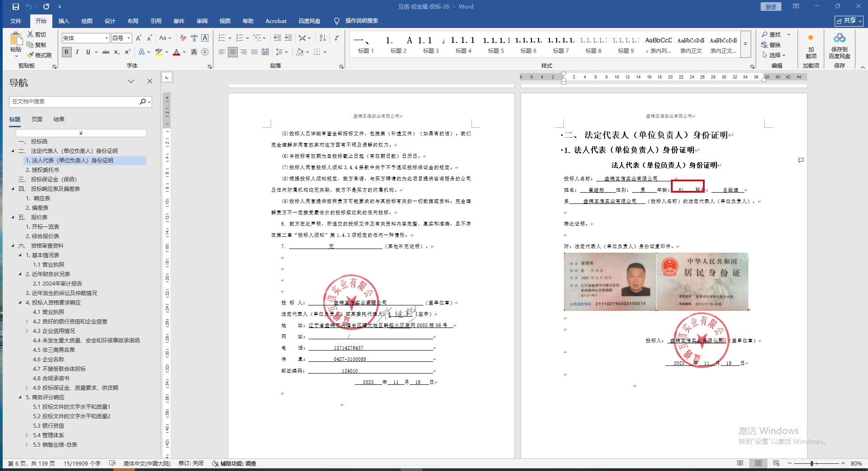This screenshot has height=471, width=868.
Task: Click the 登录 sign-in button
Action: coord(771,7)
